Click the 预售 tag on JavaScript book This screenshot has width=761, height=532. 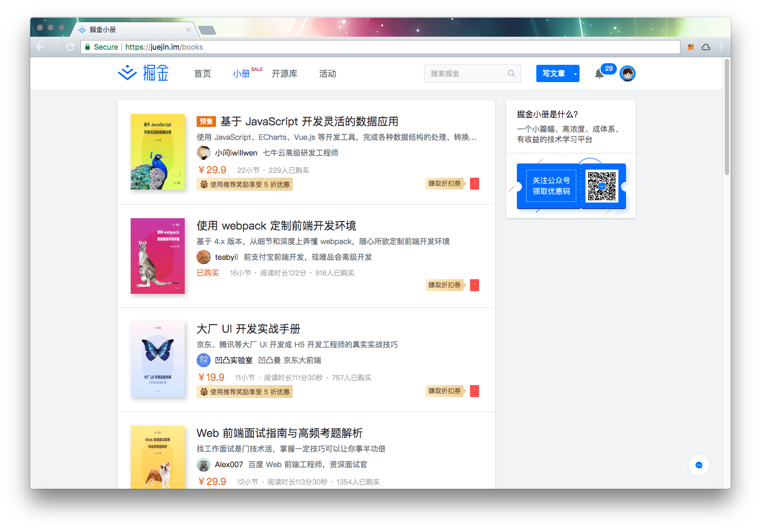(x=206, y=122)
